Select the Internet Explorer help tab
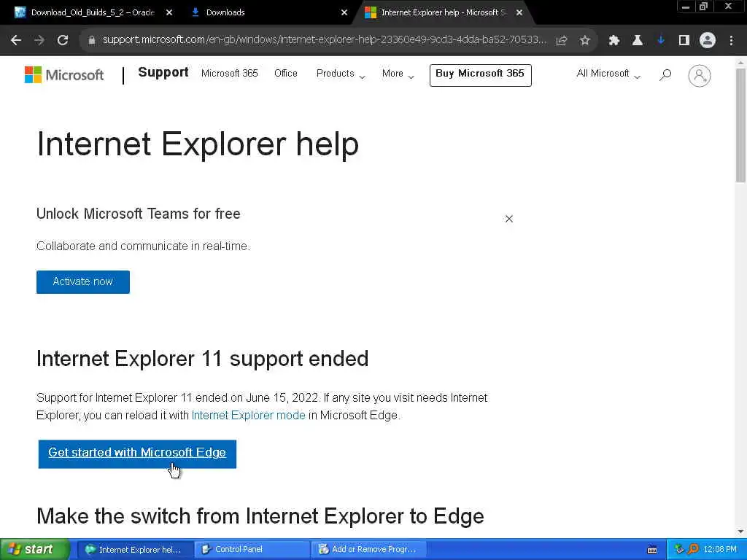747x560 pixels. [x=443, y=13]
